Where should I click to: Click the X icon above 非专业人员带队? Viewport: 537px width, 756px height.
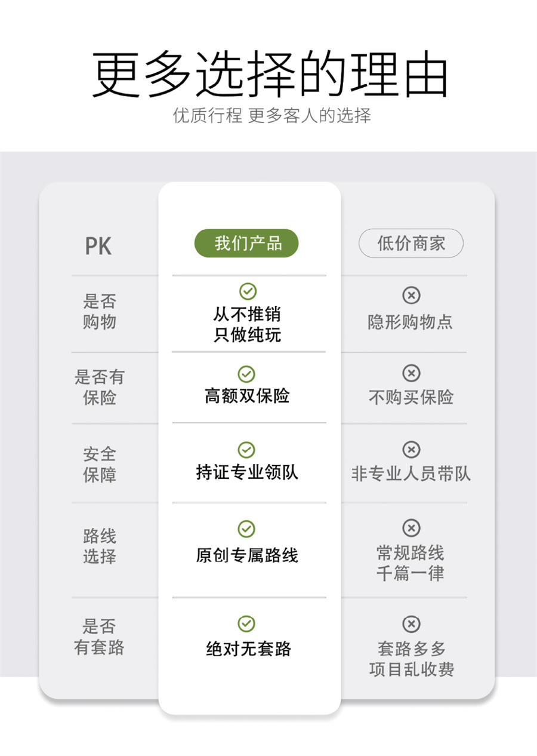[411, 450]
